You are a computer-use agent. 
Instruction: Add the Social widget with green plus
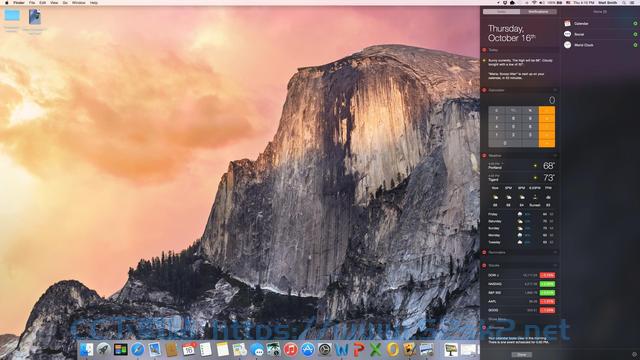click(x=635, y=34)
